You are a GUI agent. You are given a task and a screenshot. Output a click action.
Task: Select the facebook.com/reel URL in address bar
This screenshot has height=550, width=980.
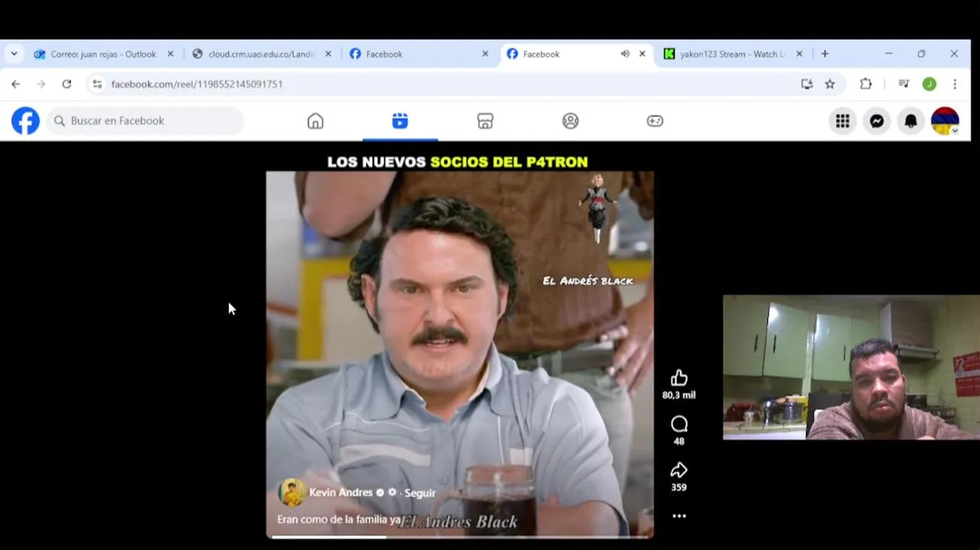197,84
